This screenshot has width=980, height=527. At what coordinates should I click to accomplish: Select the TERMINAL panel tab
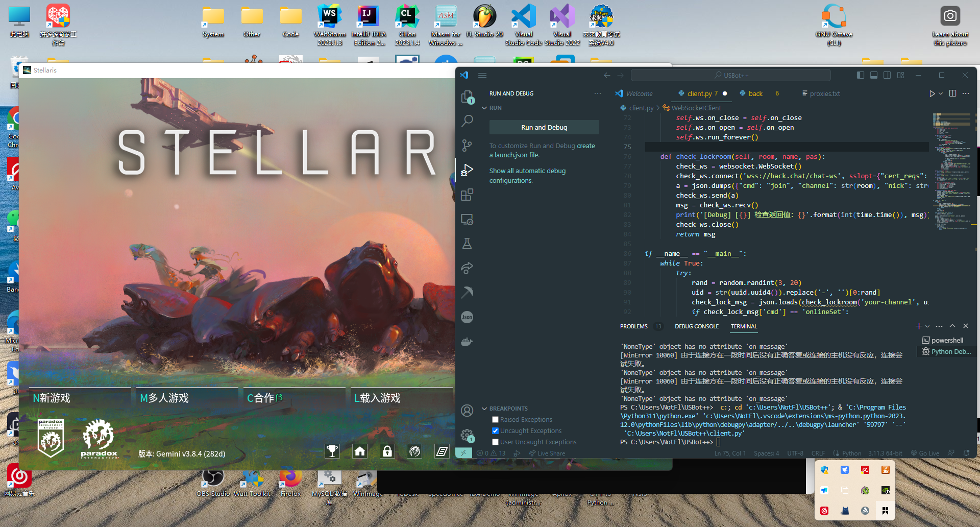[744, 326]
